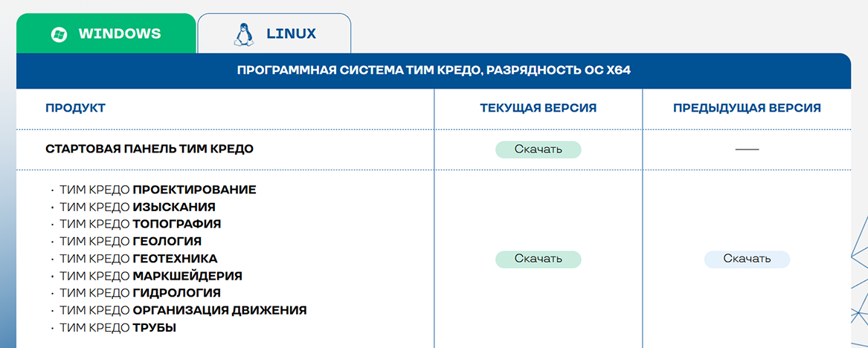Select the ТИМ КРЕДО ГЕОТЕХНИКА list item
868x348 pixels.
tap(138, 259)
